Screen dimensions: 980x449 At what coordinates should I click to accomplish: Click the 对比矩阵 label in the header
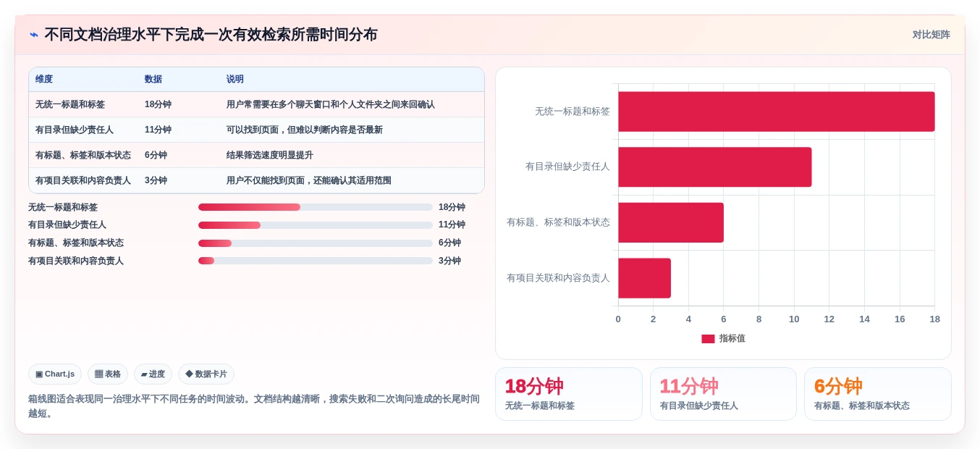931,35
